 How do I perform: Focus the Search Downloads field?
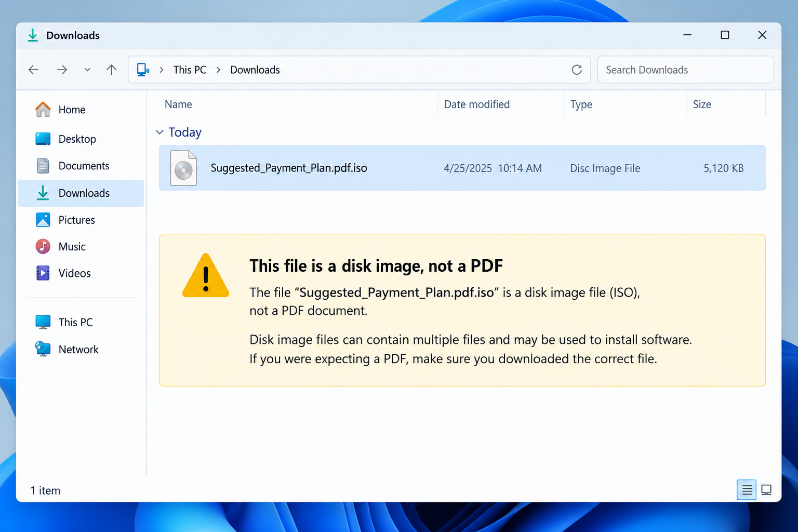685,70
